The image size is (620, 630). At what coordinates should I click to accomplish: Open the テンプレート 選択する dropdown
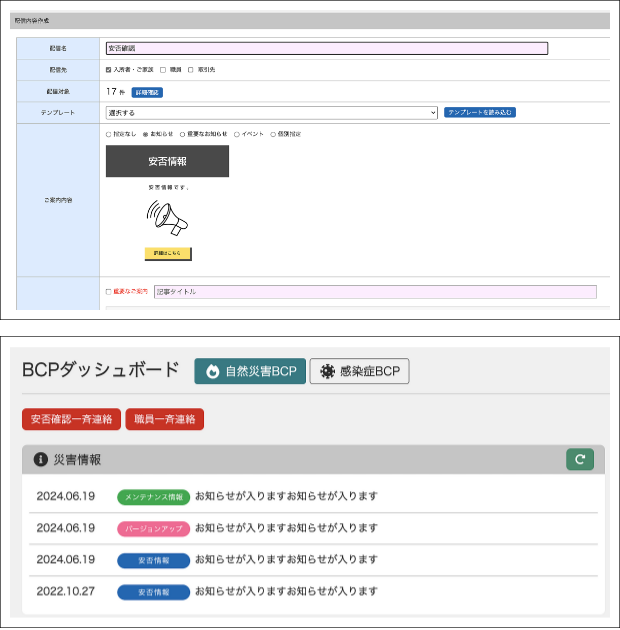coord(271,113)
